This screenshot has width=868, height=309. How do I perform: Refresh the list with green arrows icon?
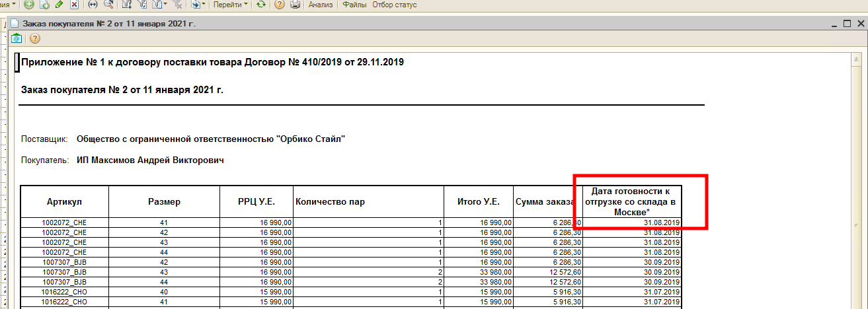[x=261, y=5]
